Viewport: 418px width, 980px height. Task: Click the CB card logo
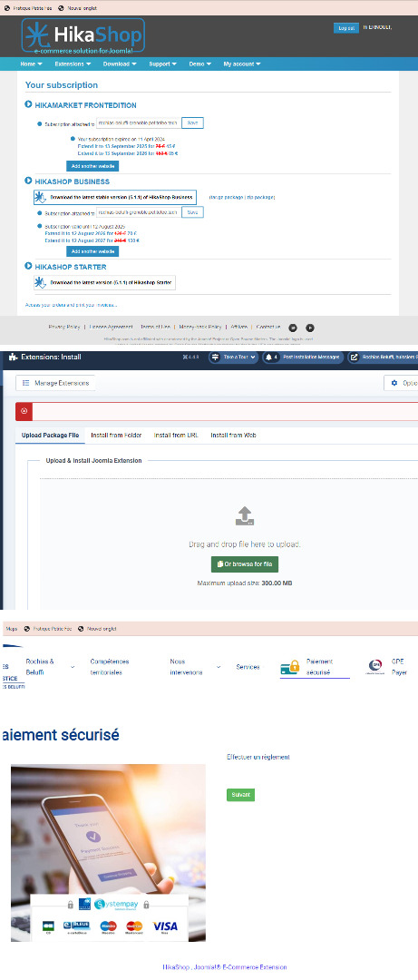[48, 926]
